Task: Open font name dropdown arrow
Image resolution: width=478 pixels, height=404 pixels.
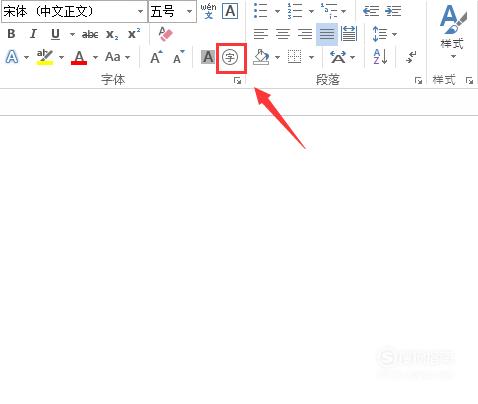Action: 141,12
